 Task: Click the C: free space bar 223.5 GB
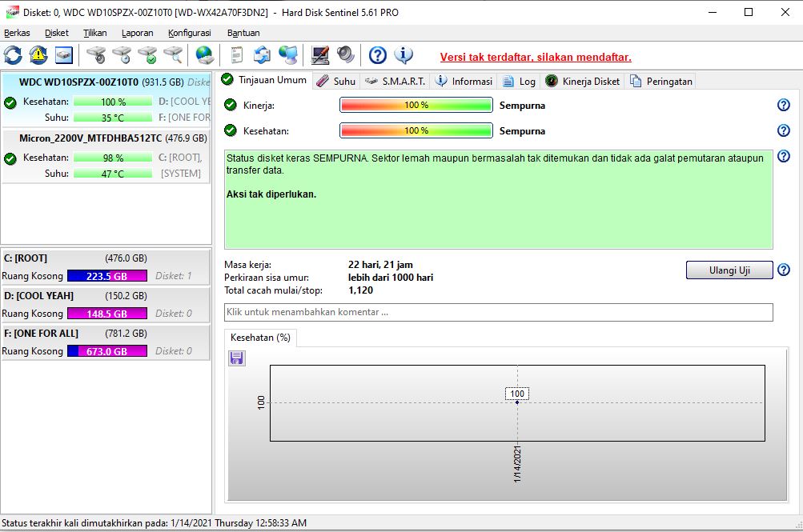107,276
